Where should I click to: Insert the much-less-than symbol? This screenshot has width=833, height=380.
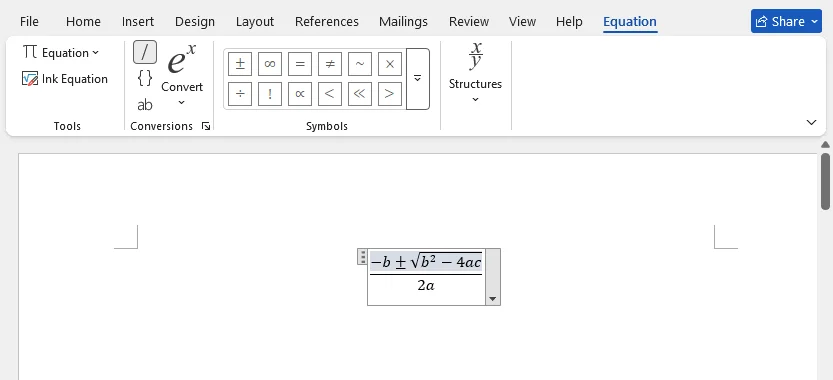[x=360, y=94]
